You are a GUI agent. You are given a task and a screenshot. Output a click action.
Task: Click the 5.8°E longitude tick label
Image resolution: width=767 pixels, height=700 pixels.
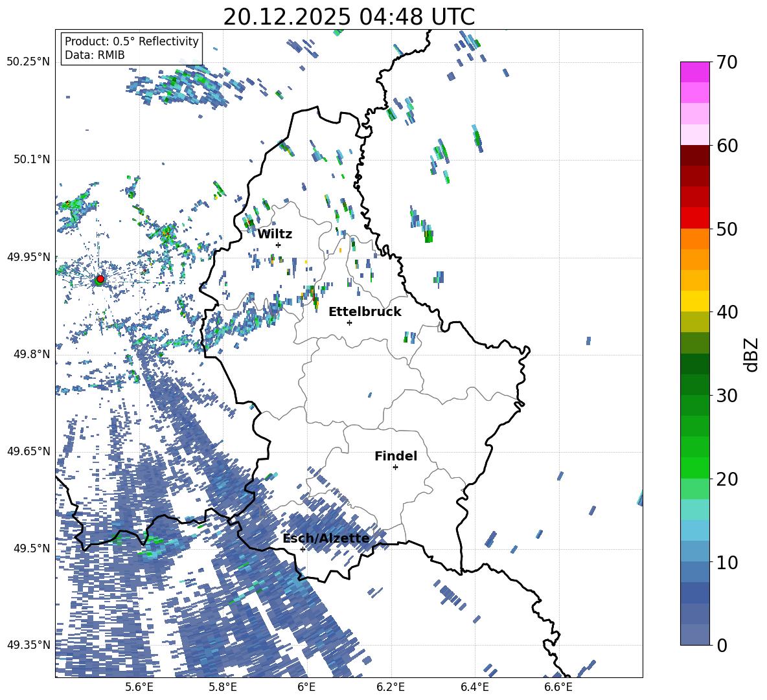pos(223,687)
